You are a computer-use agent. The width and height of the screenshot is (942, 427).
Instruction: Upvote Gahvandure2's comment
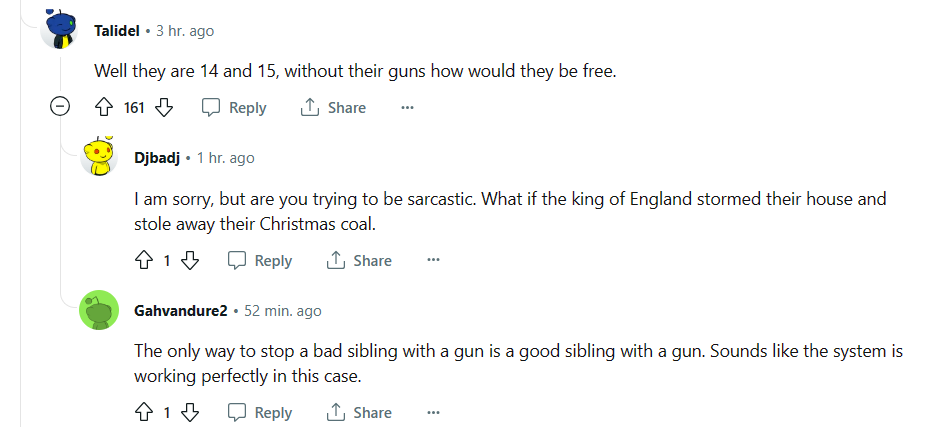point(144,412)
